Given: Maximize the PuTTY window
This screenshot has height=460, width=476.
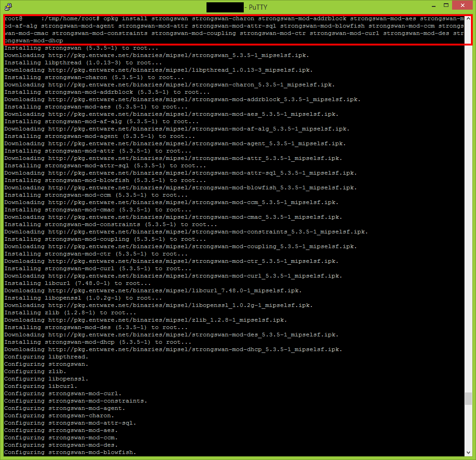Looking at the screenshot, I should click(446, 6).
